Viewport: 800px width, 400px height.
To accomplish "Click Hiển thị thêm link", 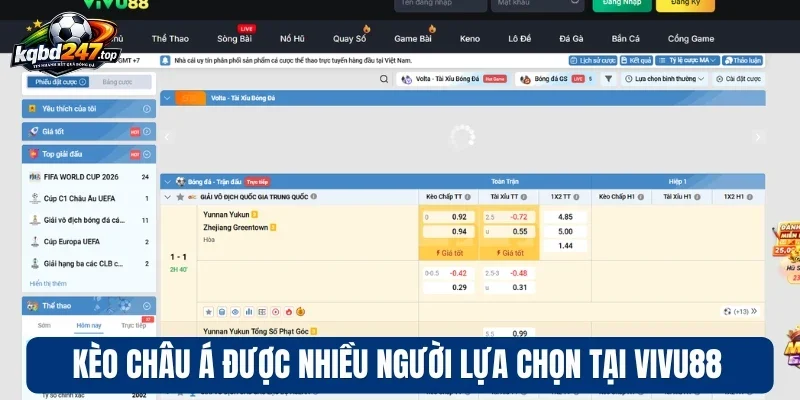I will [48, 284].
